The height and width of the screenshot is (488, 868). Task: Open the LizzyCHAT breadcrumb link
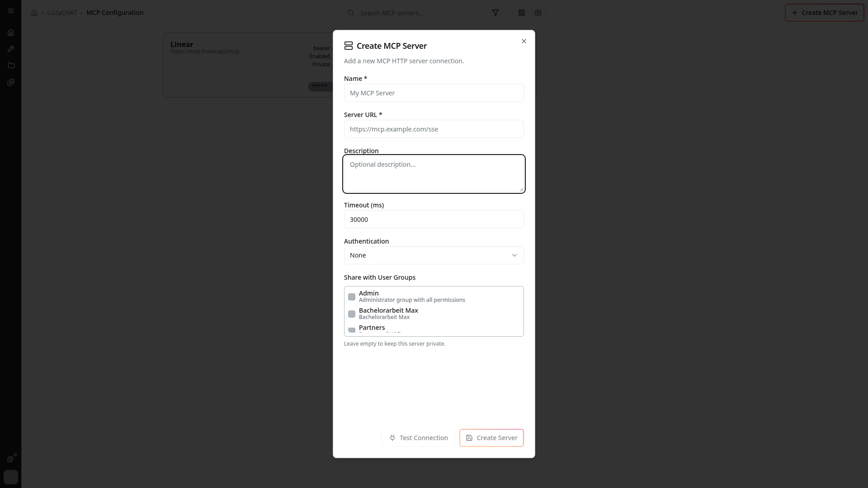pos(62,13)
